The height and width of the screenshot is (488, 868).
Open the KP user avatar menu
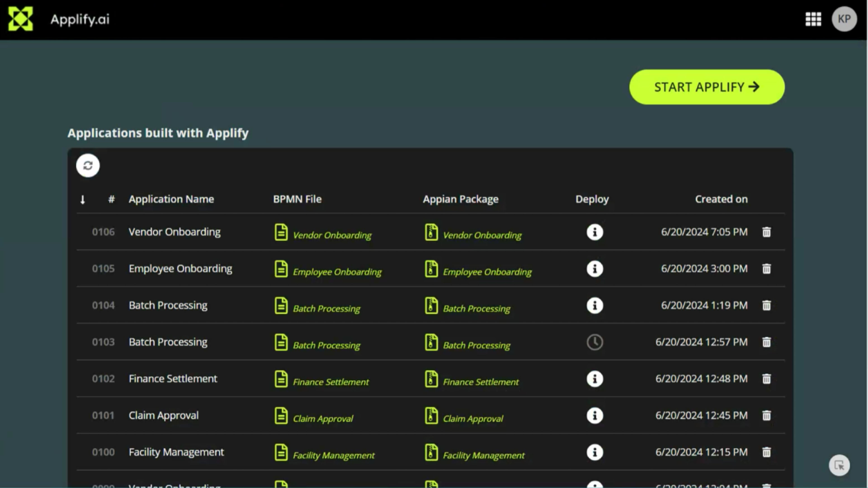tap(844, 19)
